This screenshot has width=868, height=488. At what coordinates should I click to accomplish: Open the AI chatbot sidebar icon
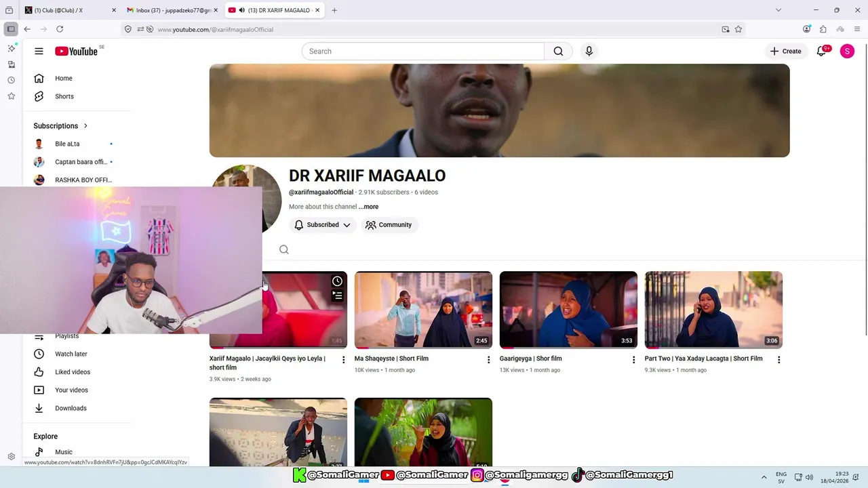tap(11, 49)
